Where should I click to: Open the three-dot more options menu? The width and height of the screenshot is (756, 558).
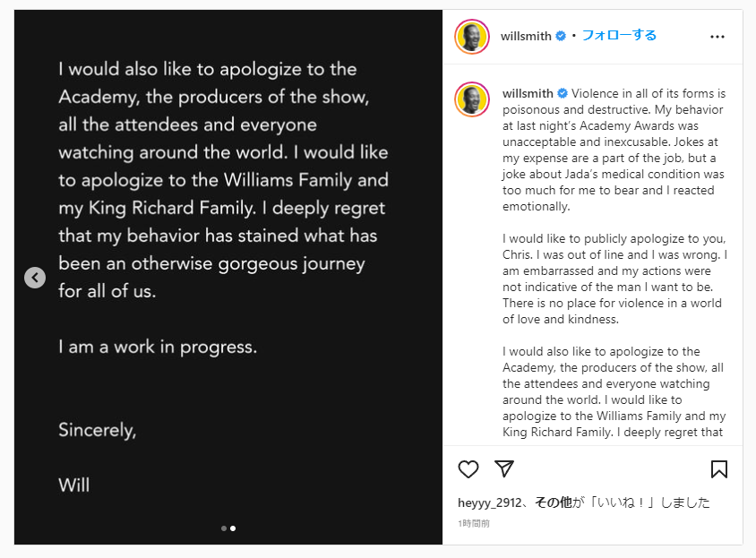(x=717, y=37)
